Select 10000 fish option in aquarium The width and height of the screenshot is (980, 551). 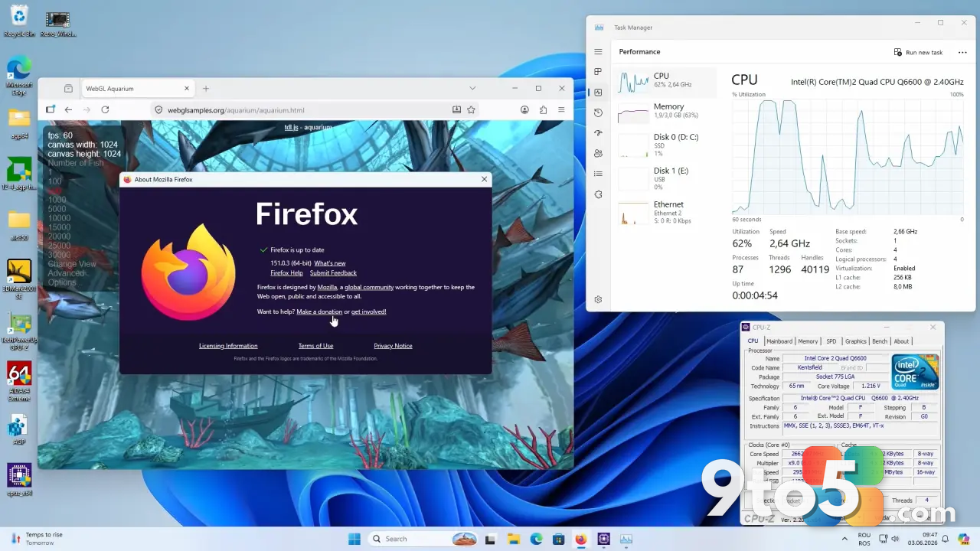click(x=59, y=218)
